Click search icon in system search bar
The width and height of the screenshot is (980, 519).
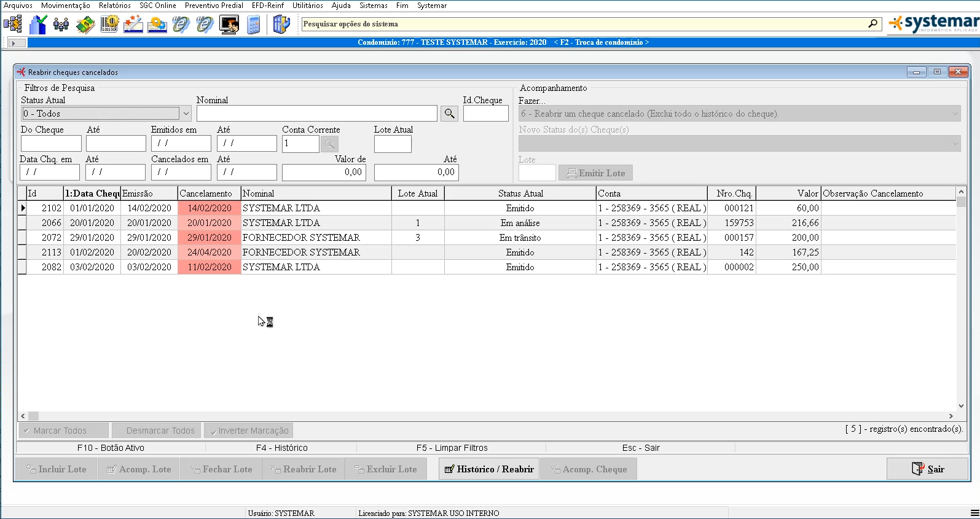872,24
